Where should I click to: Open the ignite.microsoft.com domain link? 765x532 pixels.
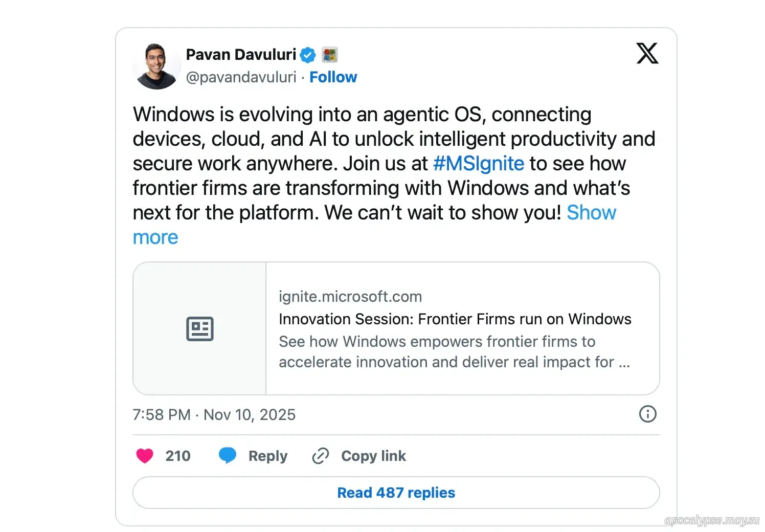pyautogui.click(x=350, y=297)
